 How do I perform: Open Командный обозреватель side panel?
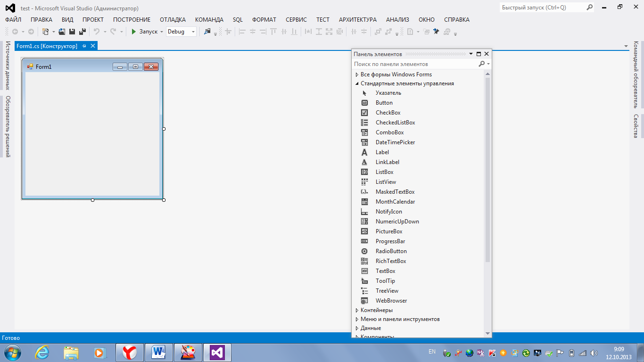pyautogui.click(x=636, y=74)
